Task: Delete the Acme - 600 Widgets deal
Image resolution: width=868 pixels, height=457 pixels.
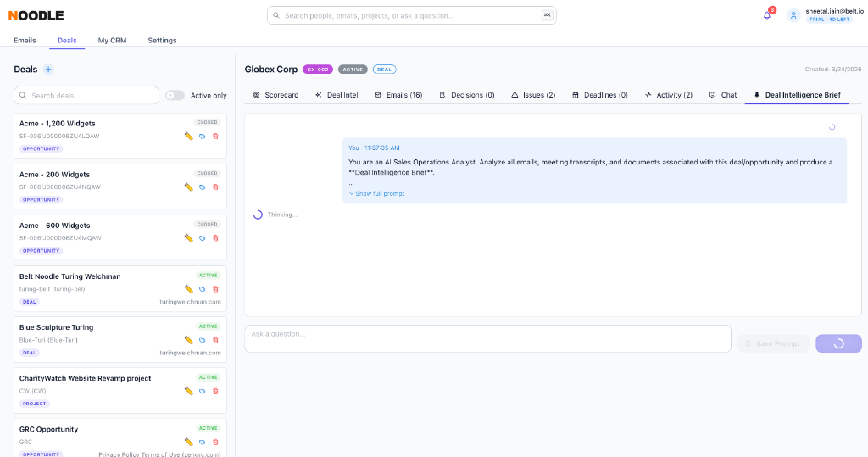Action: (216, 238)
